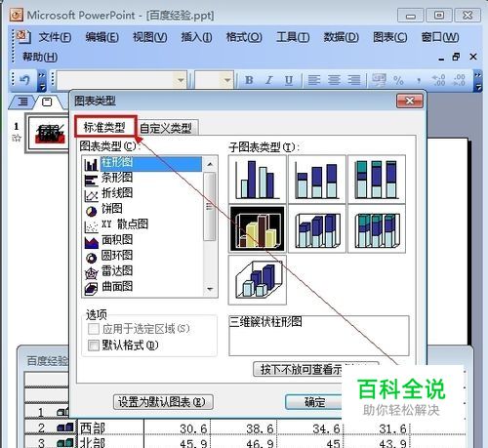Viewport: 488px width, 448px height.
Task: Open 数据(D) menu
Action: (x=341, y=37)
